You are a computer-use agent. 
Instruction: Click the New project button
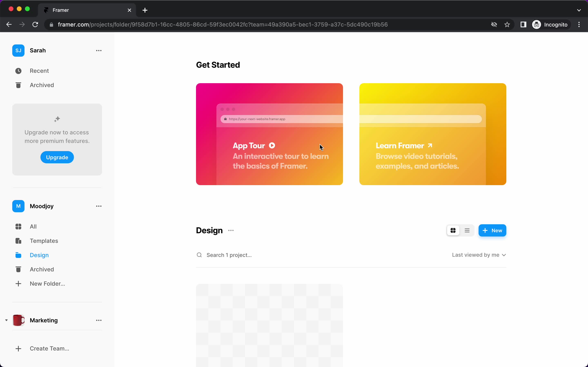tap(492, 230)
